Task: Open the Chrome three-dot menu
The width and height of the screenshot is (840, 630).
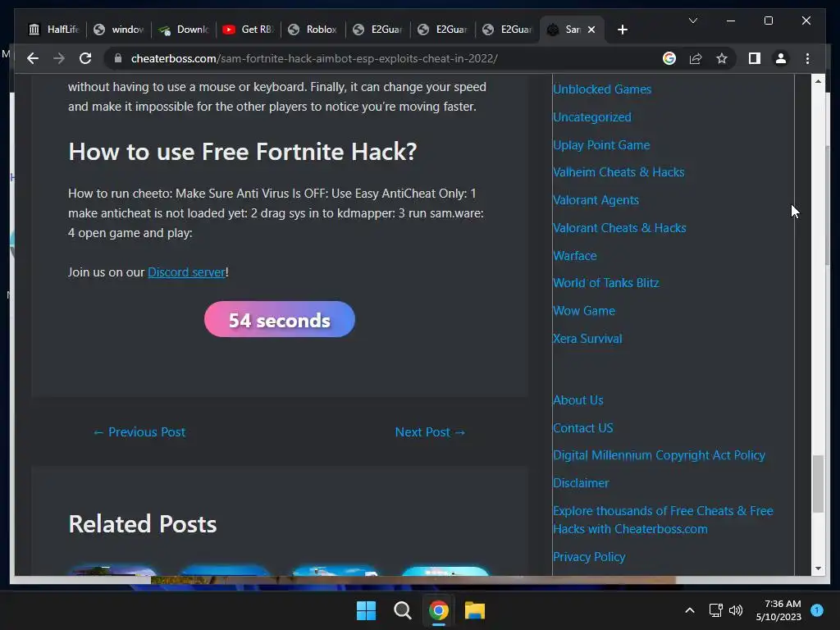Action: pyautogui.click(x=807, y=58)
